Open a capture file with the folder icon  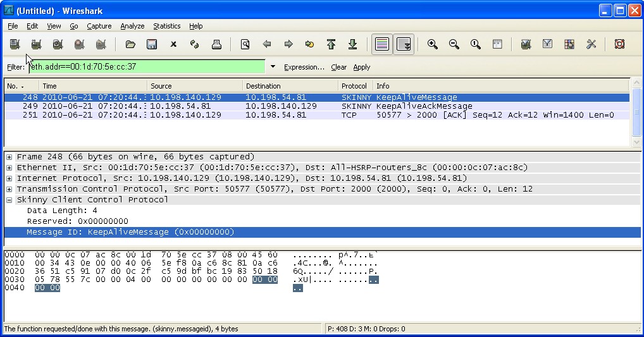(x=130, y=44)
